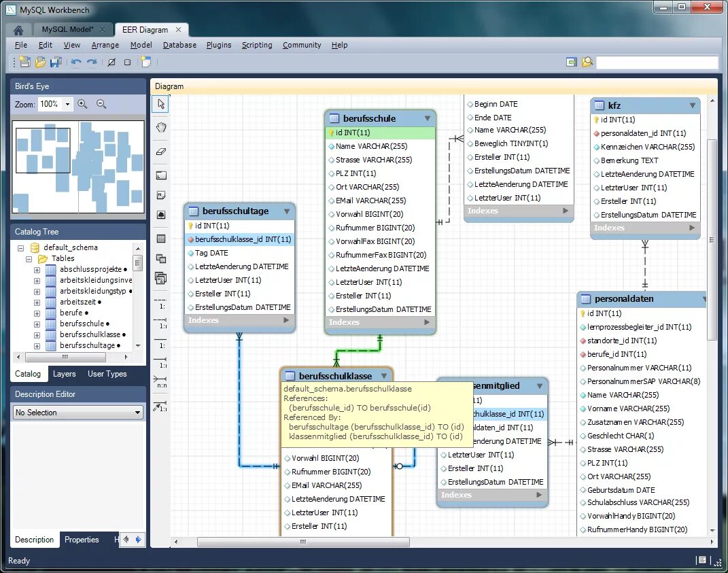This screenshot has width=728, height=573.
Task: Click the diagram horizontal scrollbar thumb
Action: point(303,542)
